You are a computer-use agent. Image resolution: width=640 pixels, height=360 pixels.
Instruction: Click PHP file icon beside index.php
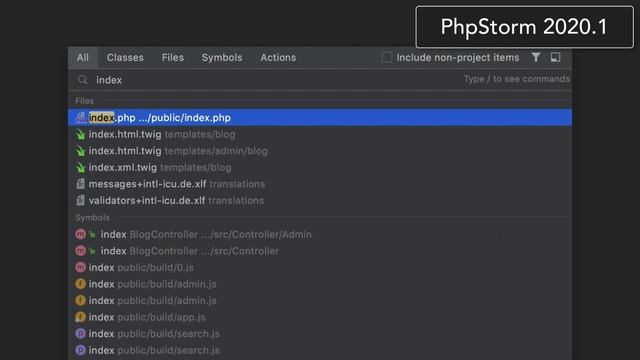pyautogui.click(x=80, y=118)
